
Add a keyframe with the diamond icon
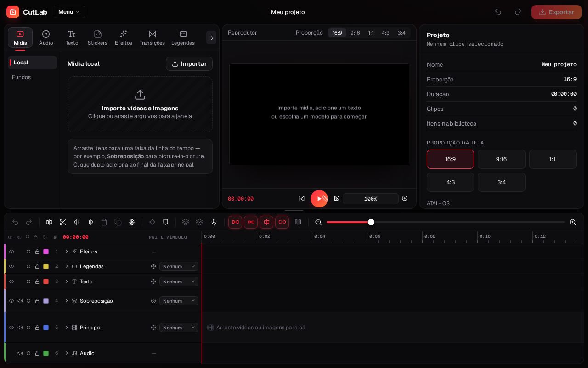(152, 222)
